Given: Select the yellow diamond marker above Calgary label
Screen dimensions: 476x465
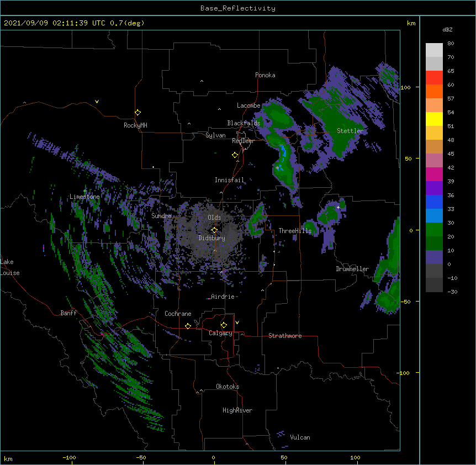Looking at the screenshot, I should pyautogui.click(x=224, y=325).
